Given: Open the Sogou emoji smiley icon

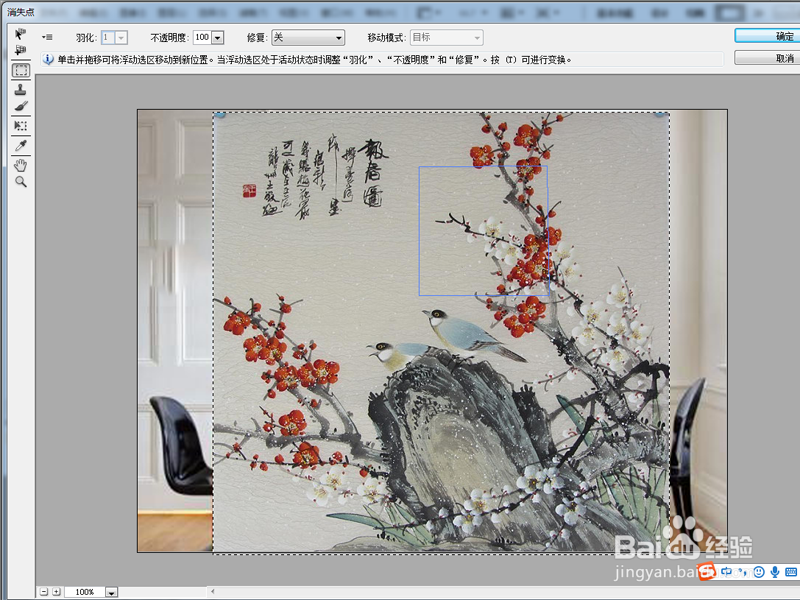Looking at the screenshot, I should click(759, 572).
